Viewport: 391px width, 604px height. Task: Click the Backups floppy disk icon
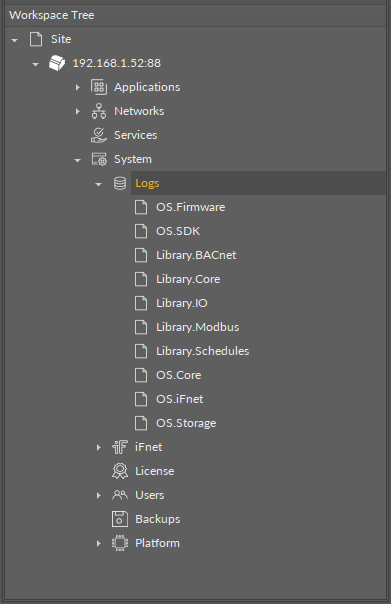point(120,519)
